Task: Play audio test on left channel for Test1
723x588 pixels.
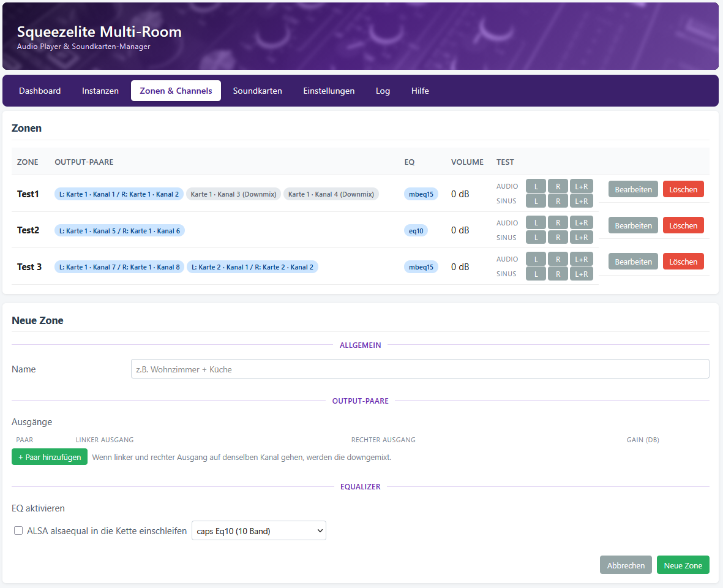Action: 536,186
